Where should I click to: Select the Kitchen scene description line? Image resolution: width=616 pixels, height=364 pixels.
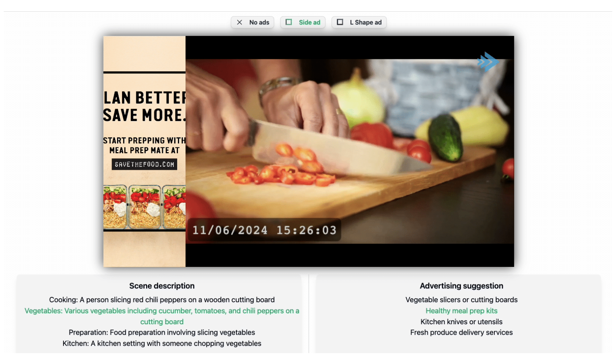point(162,343)
